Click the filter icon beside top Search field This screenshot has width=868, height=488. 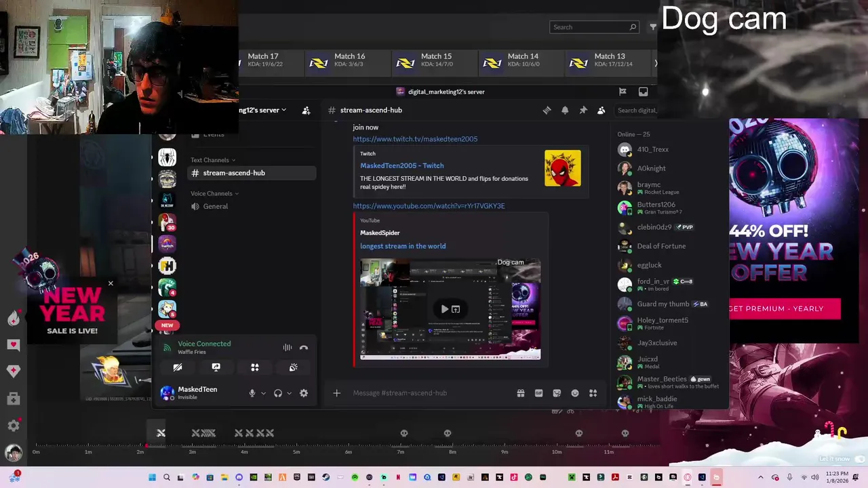click(653, 27)
